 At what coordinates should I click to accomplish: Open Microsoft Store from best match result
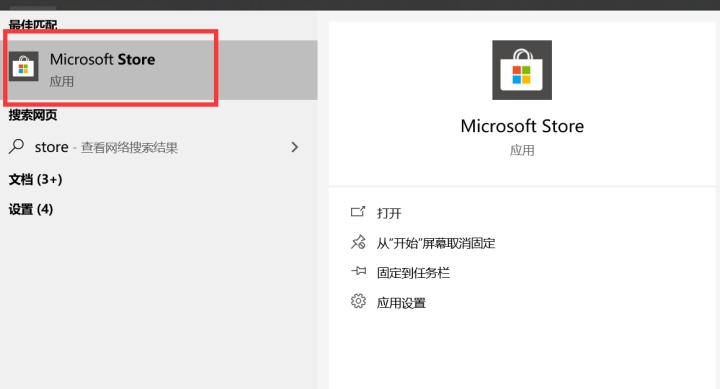(158, 70)
